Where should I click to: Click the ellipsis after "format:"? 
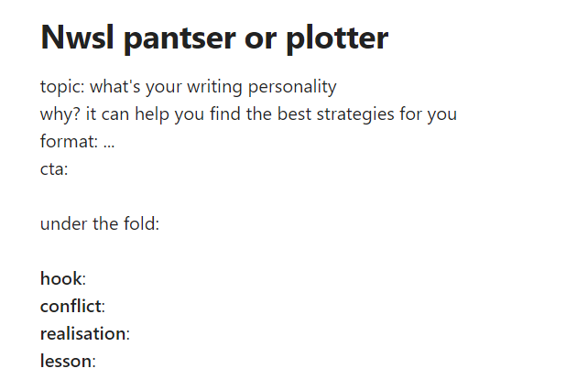[108, 143]
